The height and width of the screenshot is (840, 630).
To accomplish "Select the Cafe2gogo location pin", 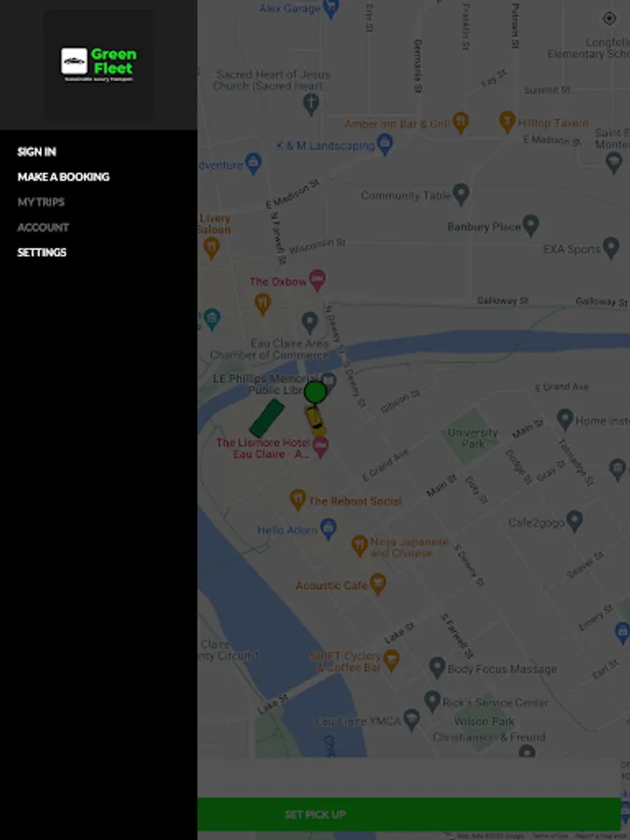I will [574, 520].
